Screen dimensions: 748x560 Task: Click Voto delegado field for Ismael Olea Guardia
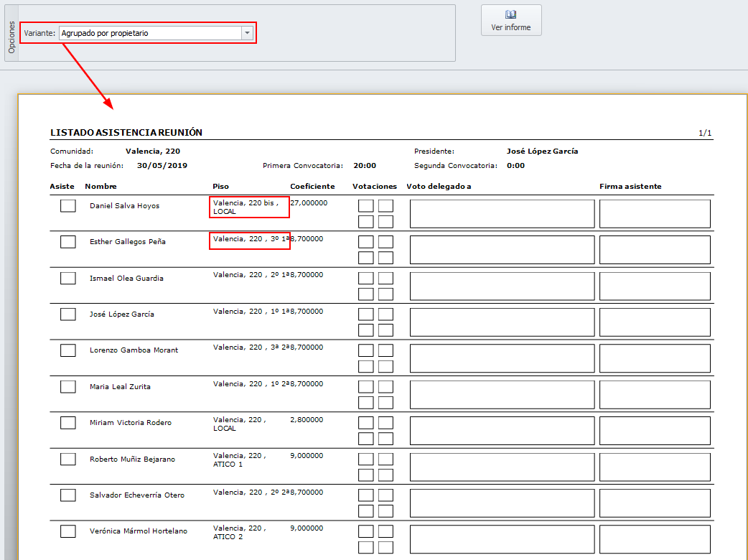pos(502,286)
